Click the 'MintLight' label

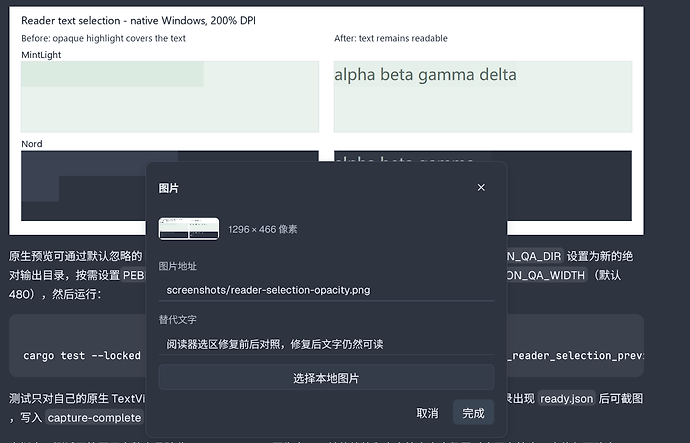coord(41,55)
